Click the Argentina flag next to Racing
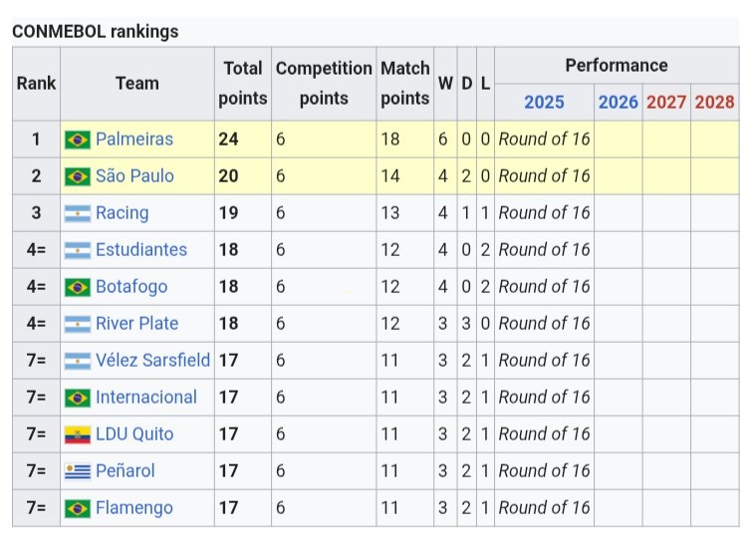This screenshot has height=545, width=756. [77, 213]
